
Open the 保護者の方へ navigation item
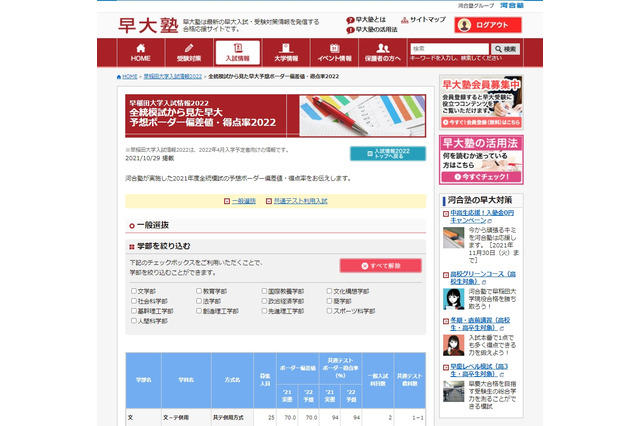pyautogui.click(x=382, y=52)
